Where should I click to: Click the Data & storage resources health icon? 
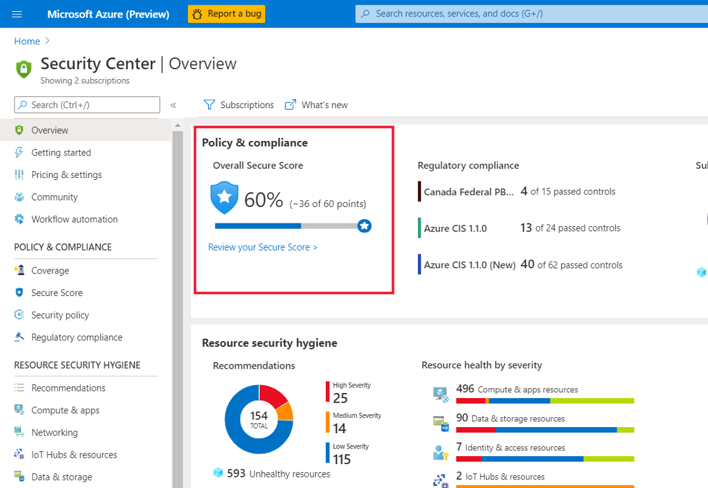point(441,423)
